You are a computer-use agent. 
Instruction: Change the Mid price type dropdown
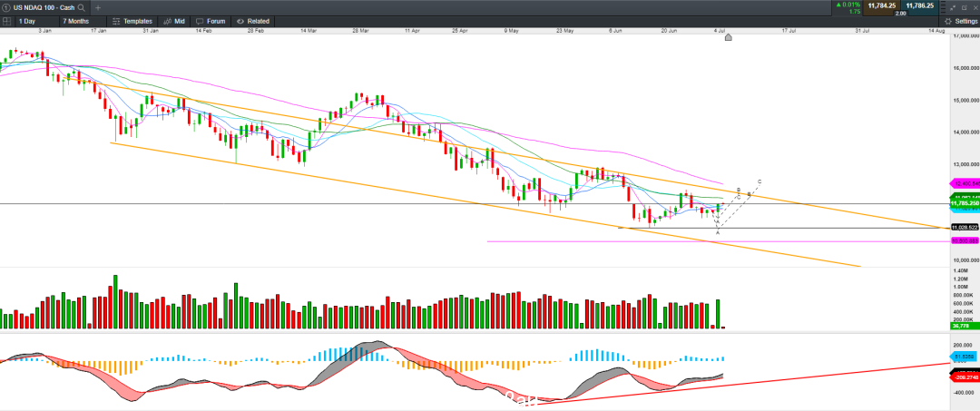(173, 21)
